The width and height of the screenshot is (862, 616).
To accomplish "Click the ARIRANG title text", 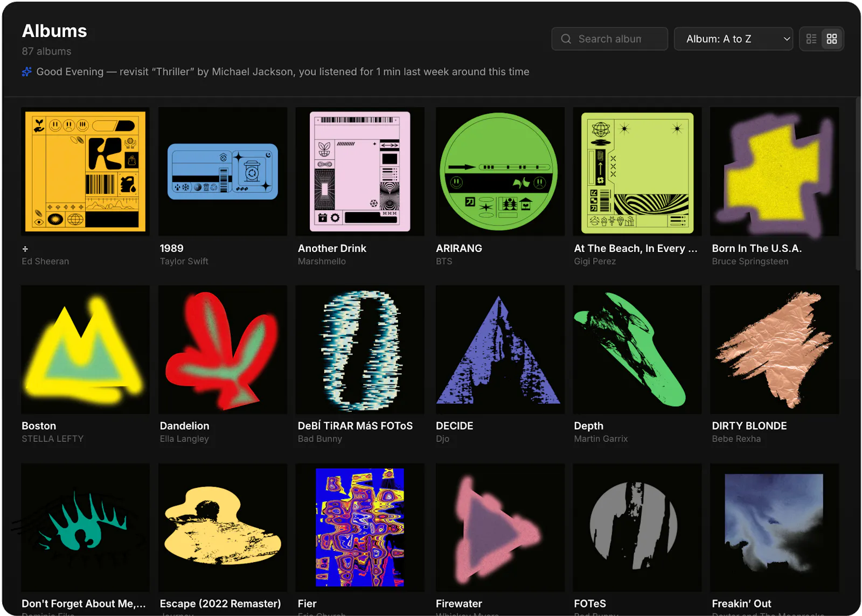I will (459, 248).
